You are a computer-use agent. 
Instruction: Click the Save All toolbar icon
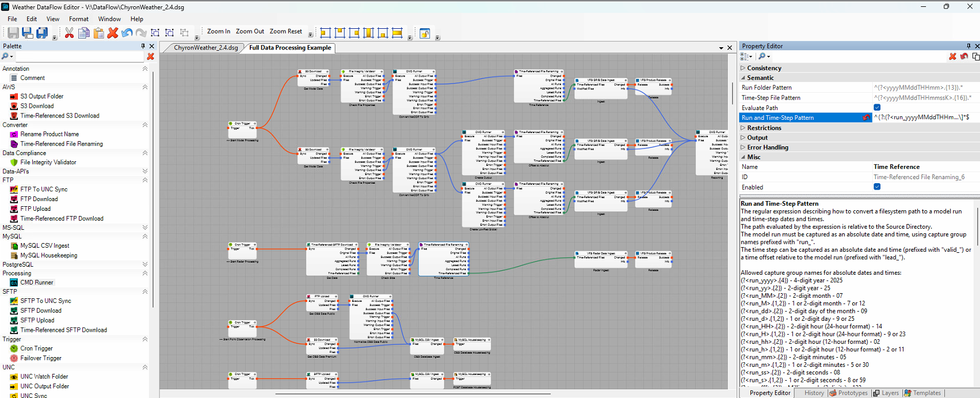click(x=42, y=33)
